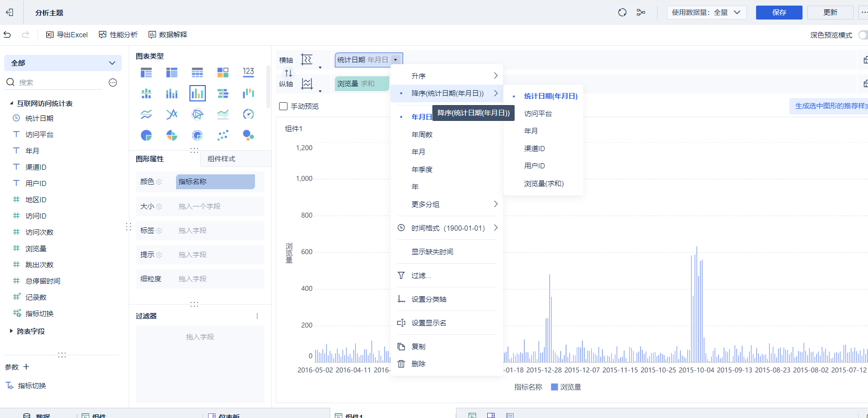Select the detail table chart type
868x418 pixels.
click(197, 72)
